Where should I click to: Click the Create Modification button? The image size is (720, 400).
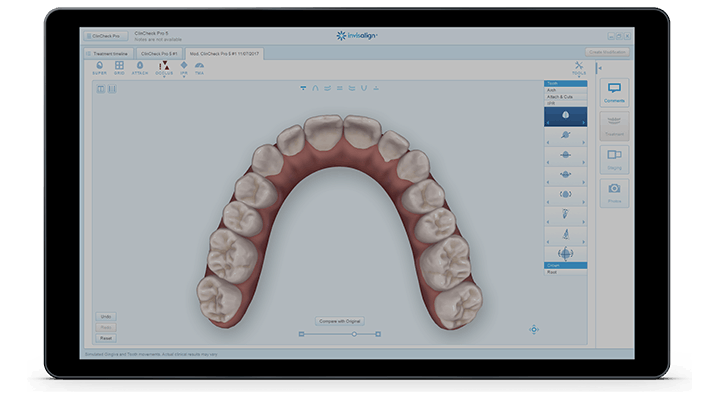(607, 52)
